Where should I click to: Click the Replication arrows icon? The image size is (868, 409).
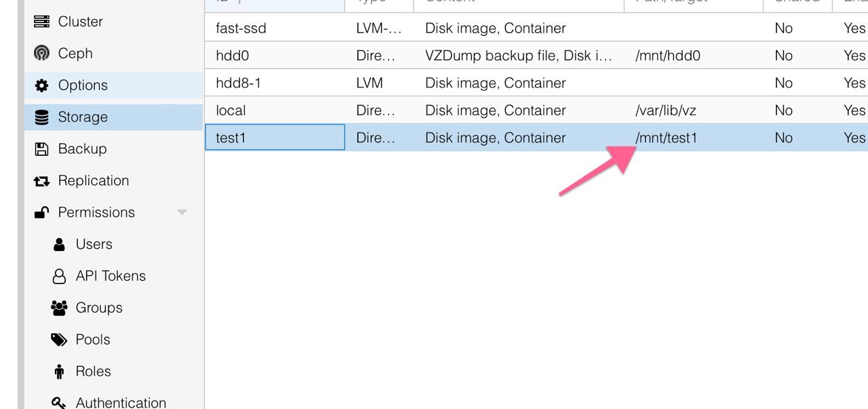tap(41, 181)
